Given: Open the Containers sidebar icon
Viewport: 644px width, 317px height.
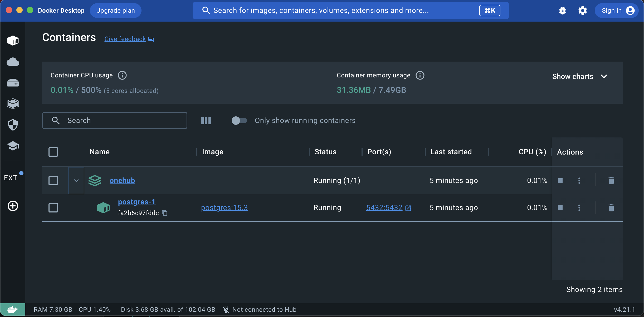Looking at the screenshot, I should (13, 41).
